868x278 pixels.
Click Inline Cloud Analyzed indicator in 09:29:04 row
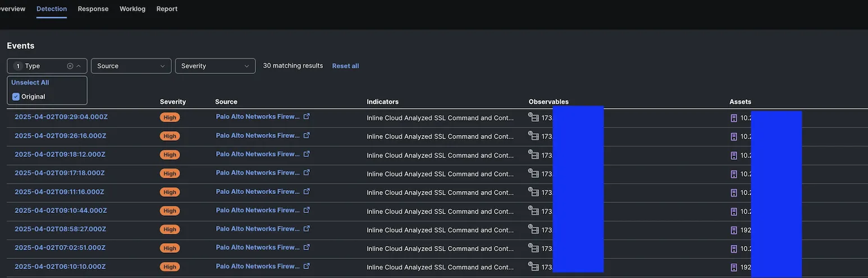pos(440,118)
